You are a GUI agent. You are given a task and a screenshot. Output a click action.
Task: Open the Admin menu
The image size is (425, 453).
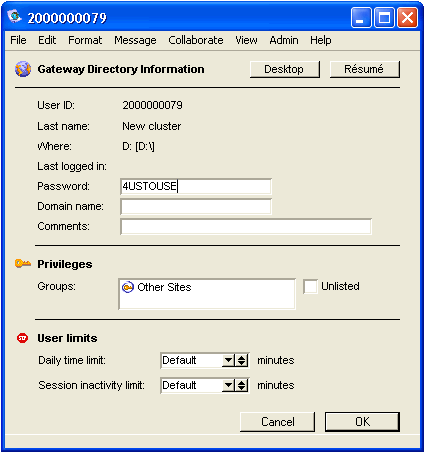pyautogui.click(x=284, y=40)
